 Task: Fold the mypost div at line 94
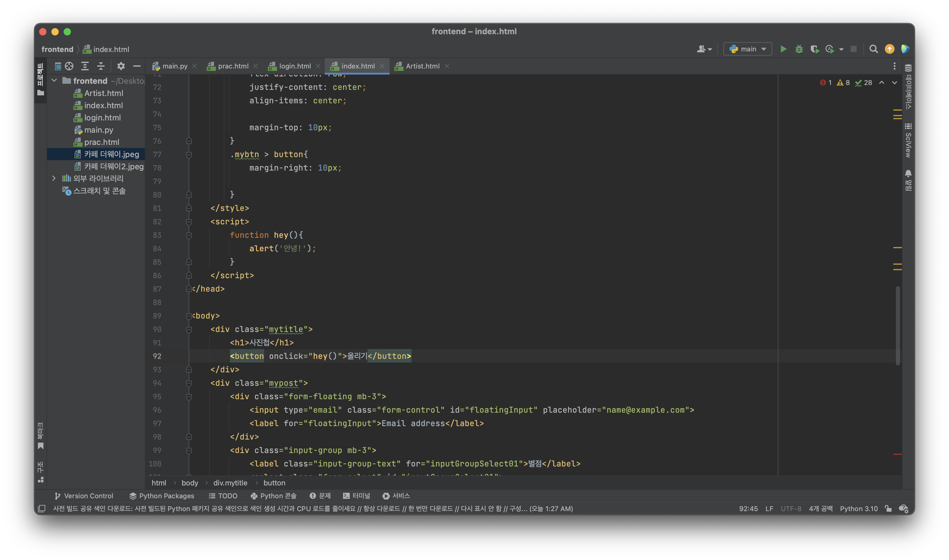[189, 383]
